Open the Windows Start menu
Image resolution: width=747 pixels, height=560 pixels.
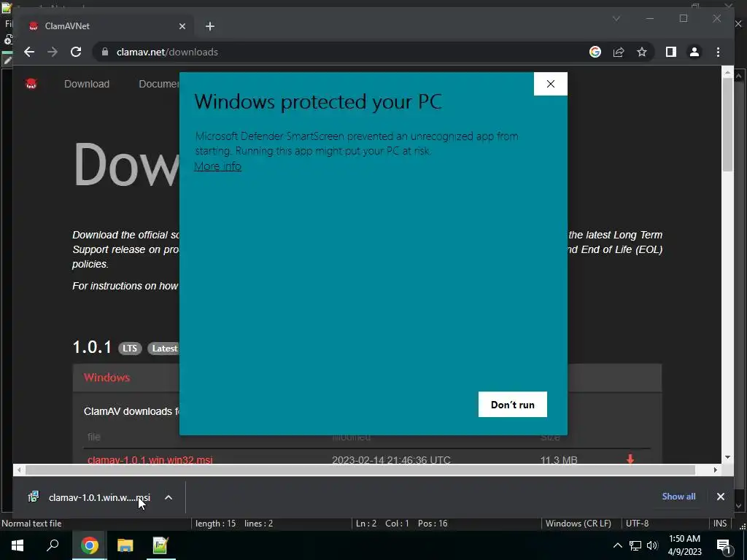pos(18,545)
